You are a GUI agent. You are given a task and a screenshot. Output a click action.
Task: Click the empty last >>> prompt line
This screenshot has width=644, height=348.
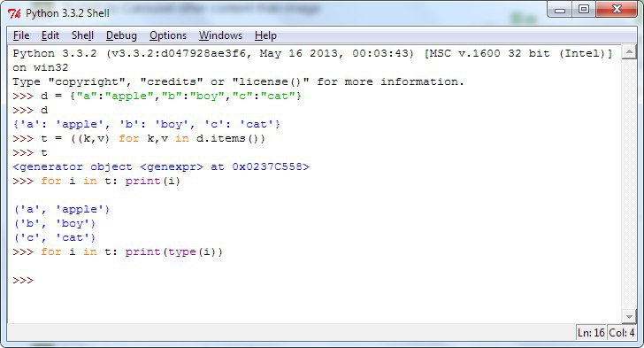[x=23, y=281]
